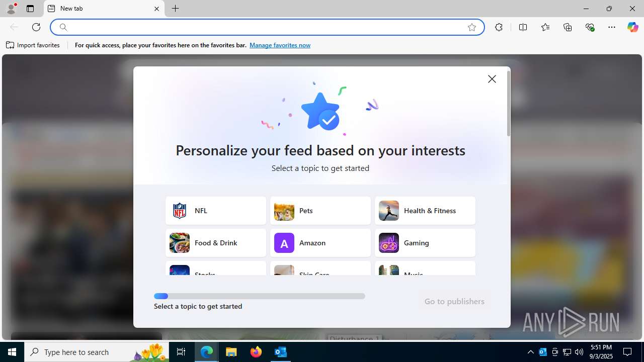Screen dimensions: 644x362
Task: Open the tab actions menu icon
Action: [x=30, y=9]
